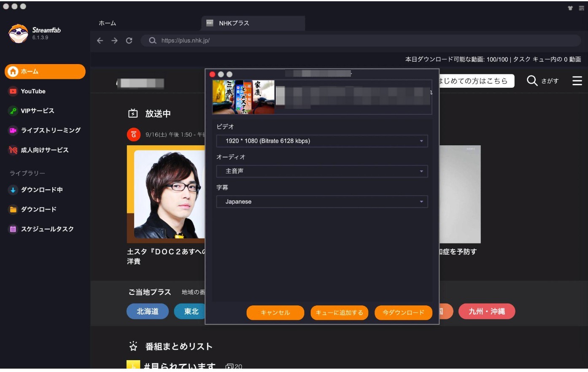Close the download dialog with red button
Screen dimensions: 588x372
212,74
